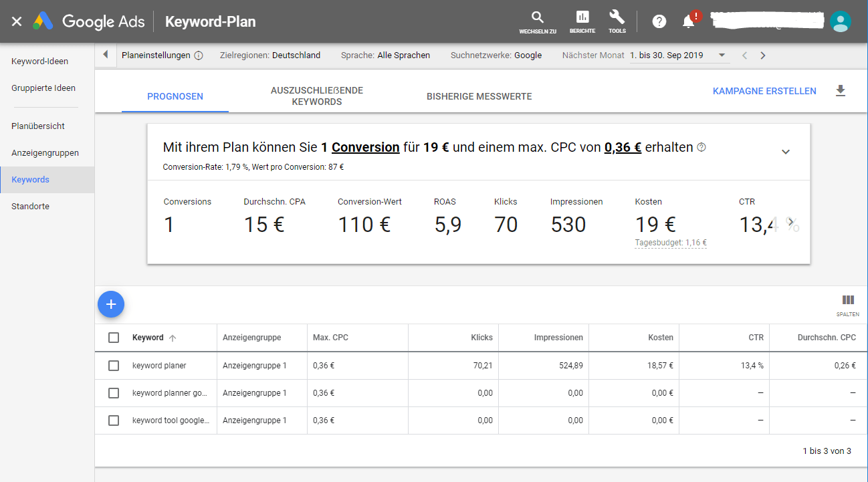
Task: Switch to the Bisherige Messwerte tab
Action: (479, 96)
